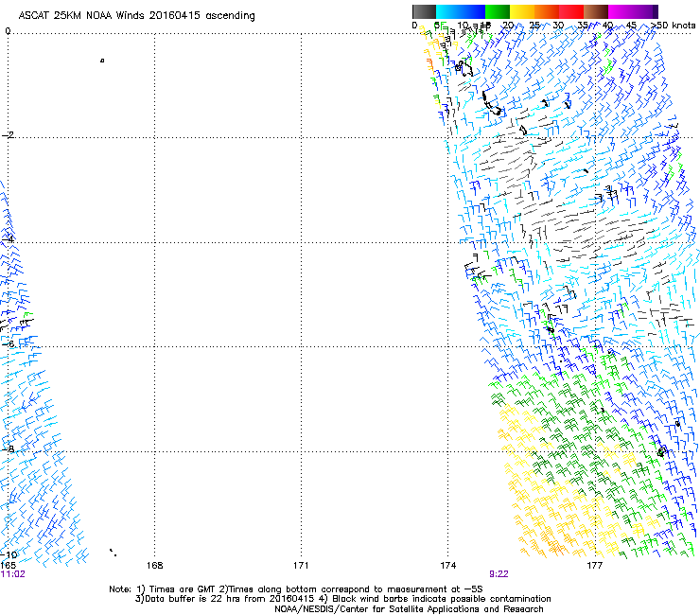
Task: Click the "165" longitude axis label
Action: 8,566
